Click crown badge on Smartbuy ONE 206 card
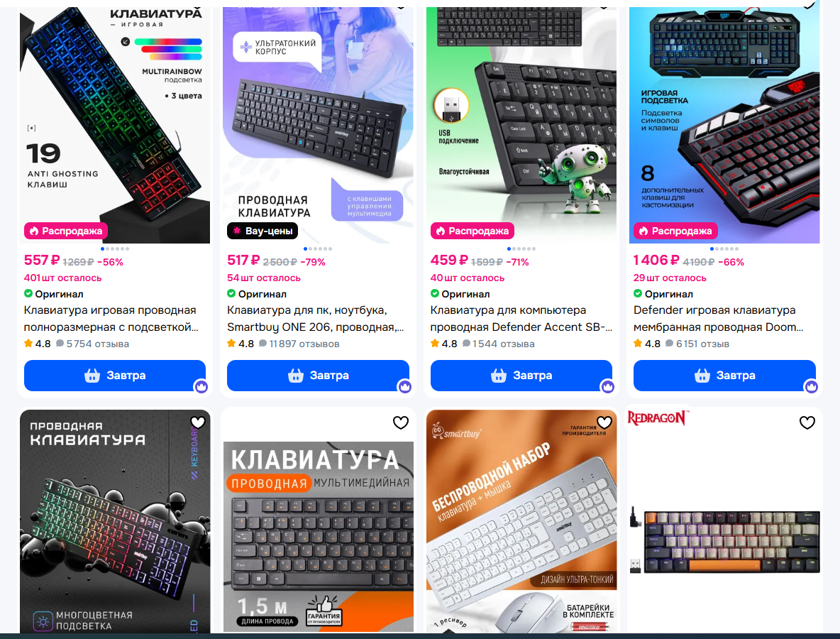This screenshot has height=639, width=840. point(404,386)
